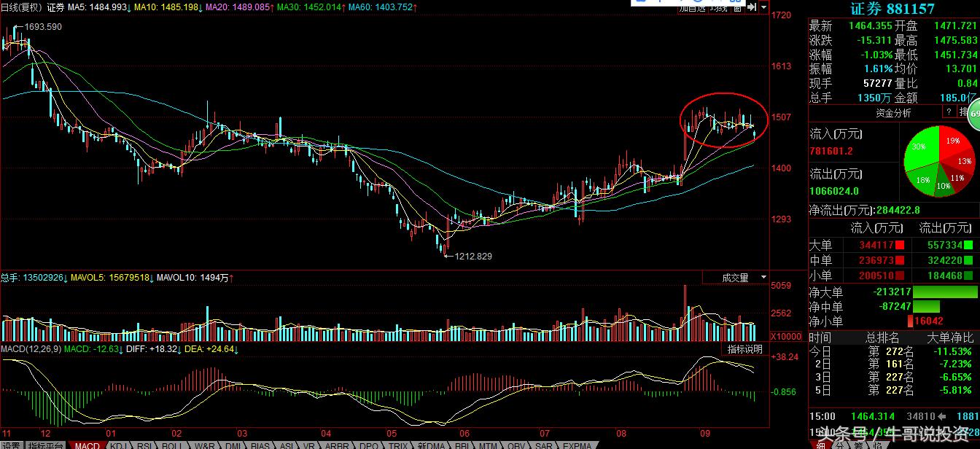The image size is (980, 449).
Task: Click the 总排名 column header
Action: point(882,337)
